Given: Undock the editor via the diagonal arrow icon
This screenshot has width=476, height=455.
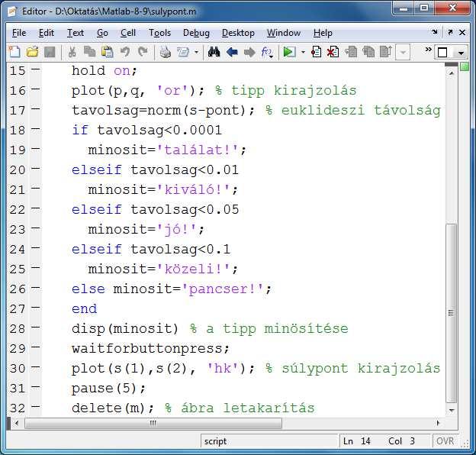Looking at the screenshot, I should (450, 32).
